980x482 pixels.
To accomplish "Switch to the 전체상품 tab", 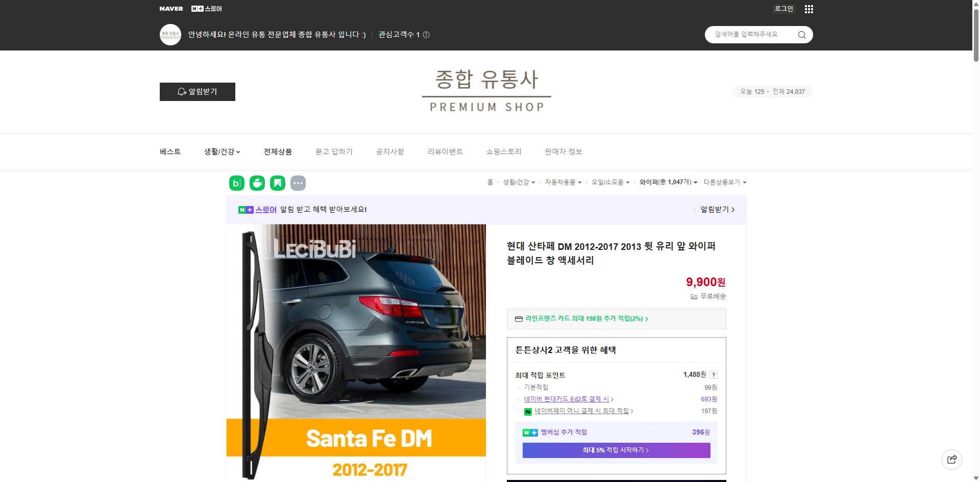I will pyautogui.click(x=278, y=151).
